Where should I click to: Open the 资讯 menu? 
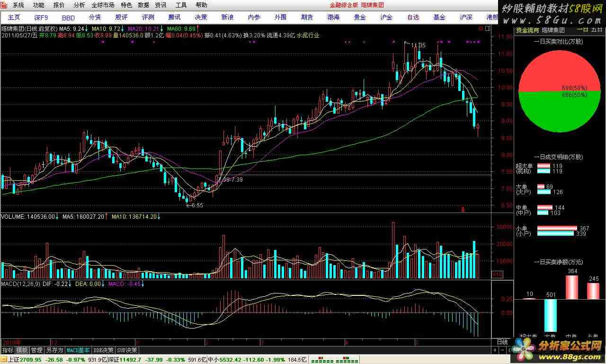(x=160, y=5)
